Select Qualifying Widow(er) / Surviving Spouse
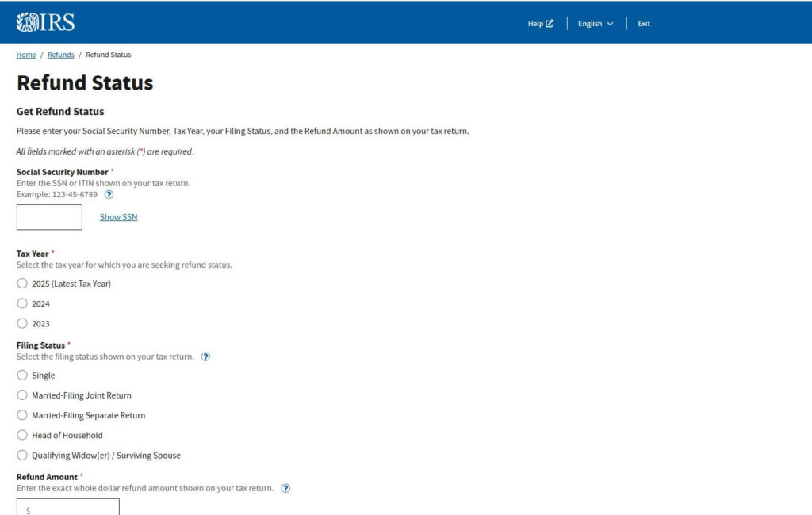Image resolution: width=812 pixels, height=515 pixels. (22, 456)
